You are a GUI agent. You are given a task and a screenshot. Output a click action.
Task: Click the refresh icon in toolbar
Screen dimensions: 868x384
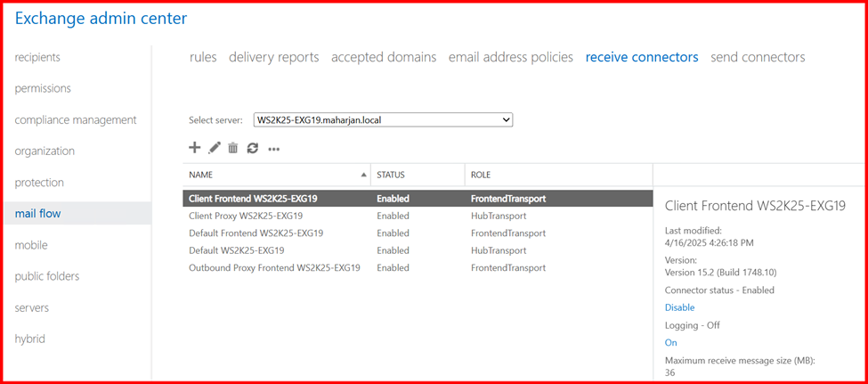coord(253,148)
